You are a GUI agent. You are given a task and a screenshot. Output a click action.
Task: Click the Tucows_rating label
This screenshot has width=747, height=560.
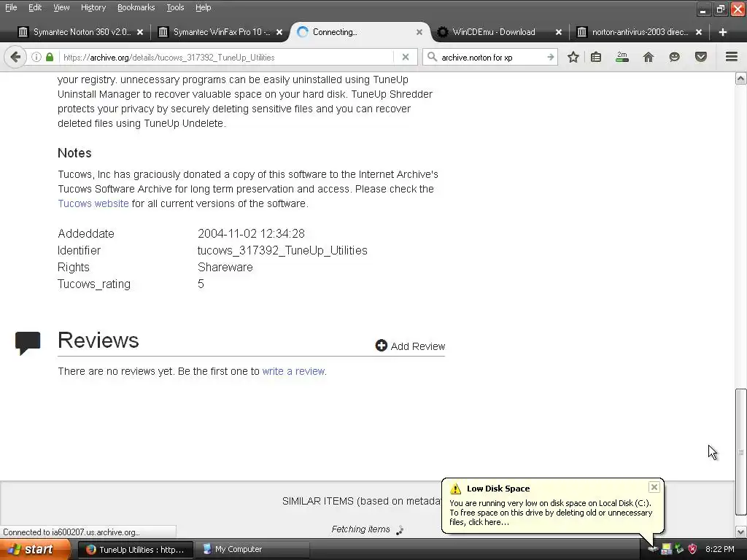coord(94,284)
